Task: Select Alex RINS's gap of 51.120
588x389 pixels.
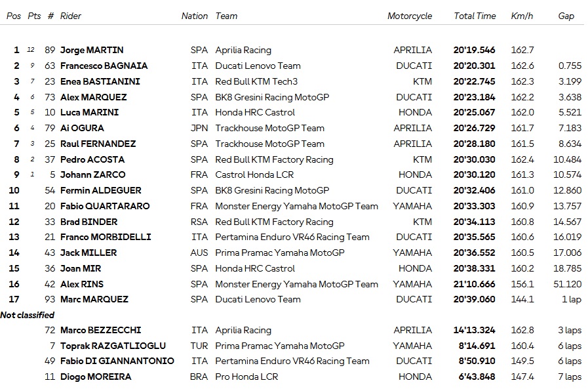Action: [567, 284]
